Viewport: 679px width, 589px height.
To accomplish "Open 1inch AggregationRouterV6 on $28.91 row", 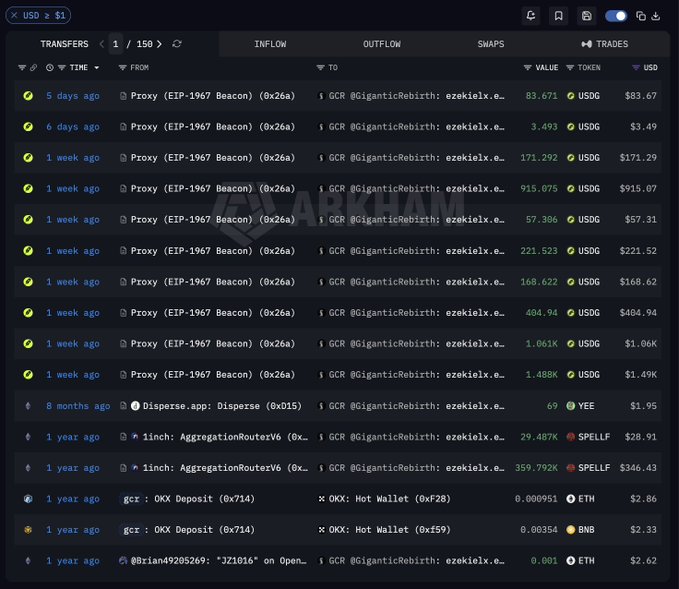I will (x=225, y=437).
